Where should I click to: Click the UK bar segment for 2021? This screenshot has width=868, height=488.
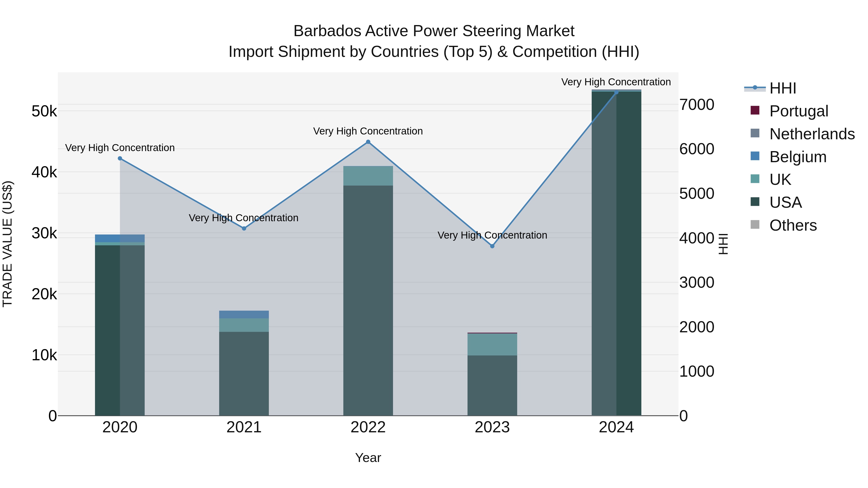[x=244, y=325]
